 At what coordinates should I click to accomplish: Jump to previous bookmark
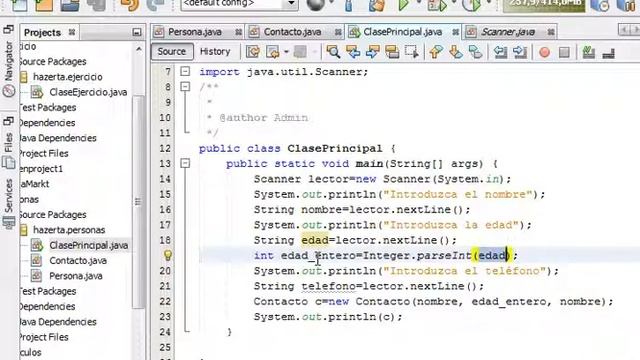(x=436, y=52)
